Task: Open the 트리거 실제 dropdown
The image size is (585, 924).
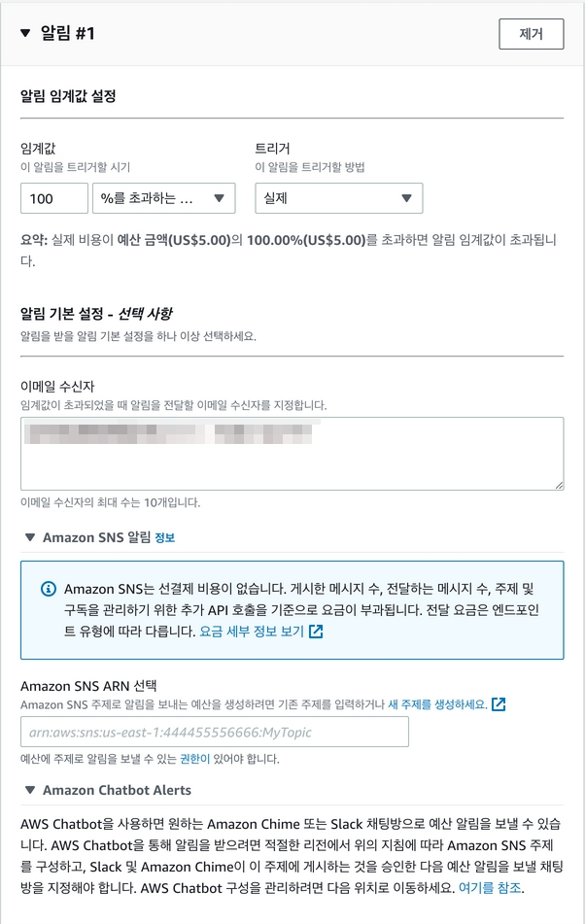Action: coord(338,198)
